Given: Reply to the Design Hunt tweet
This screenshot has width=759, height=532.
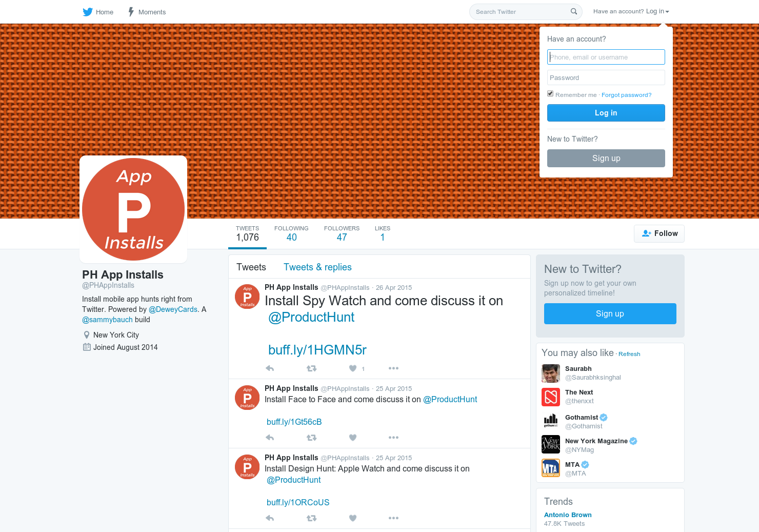Looking at the screenshot, I should point(270,518).
